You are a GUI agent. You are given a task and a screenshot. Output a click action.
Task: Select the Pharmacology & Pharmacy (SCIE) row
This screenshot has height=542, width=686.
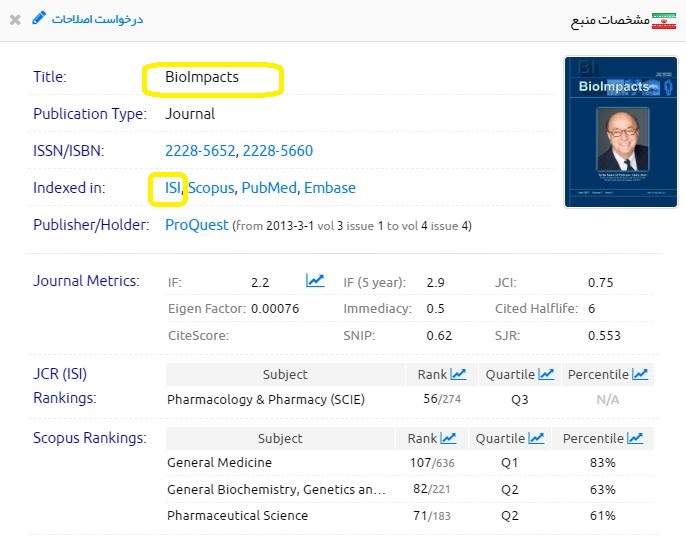[266, 400]
